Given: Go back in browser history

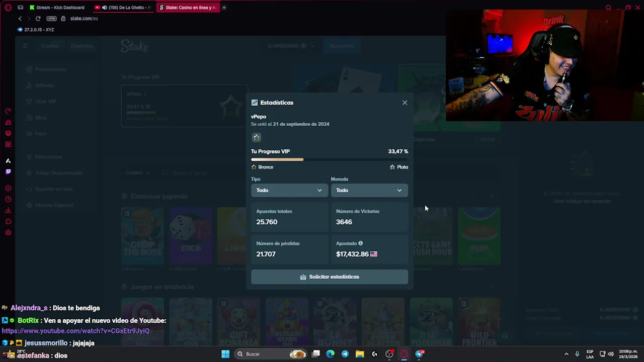Looking at the screenshot, I should tap(20, 19).
